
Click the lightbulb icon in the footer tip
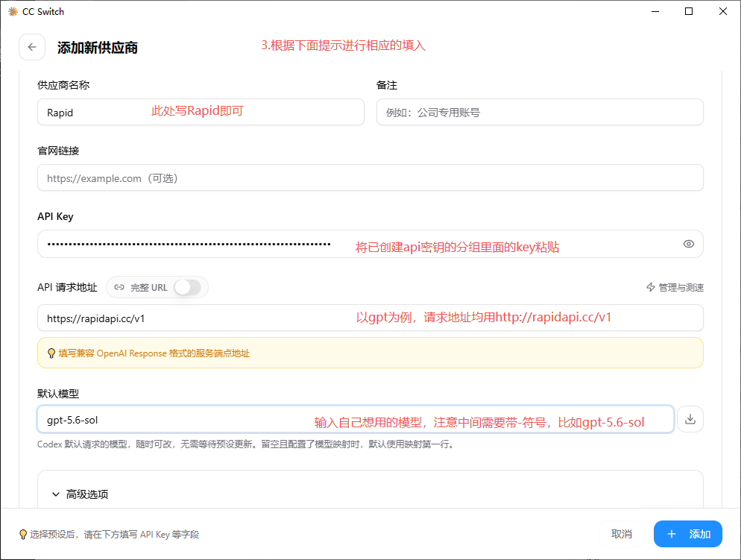pyautogui.click(x=22, y=535)
